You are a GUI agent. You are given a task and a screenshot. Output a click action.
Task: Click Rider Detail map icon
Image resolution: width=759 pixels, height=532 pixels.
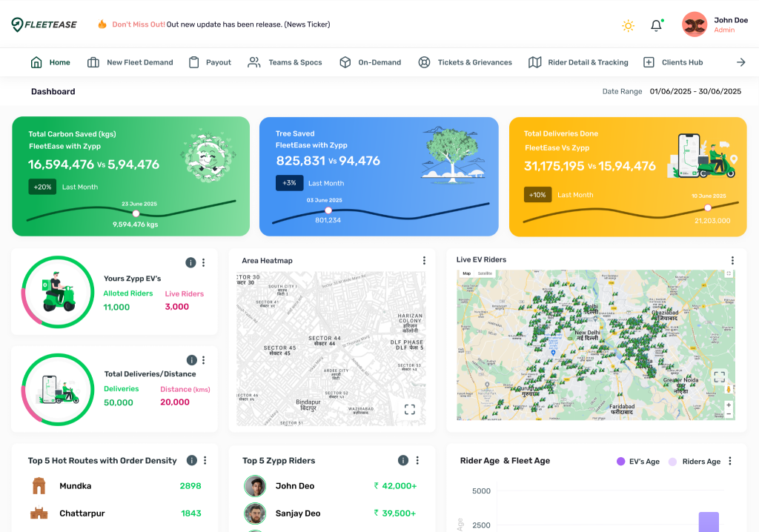[534, 62]
